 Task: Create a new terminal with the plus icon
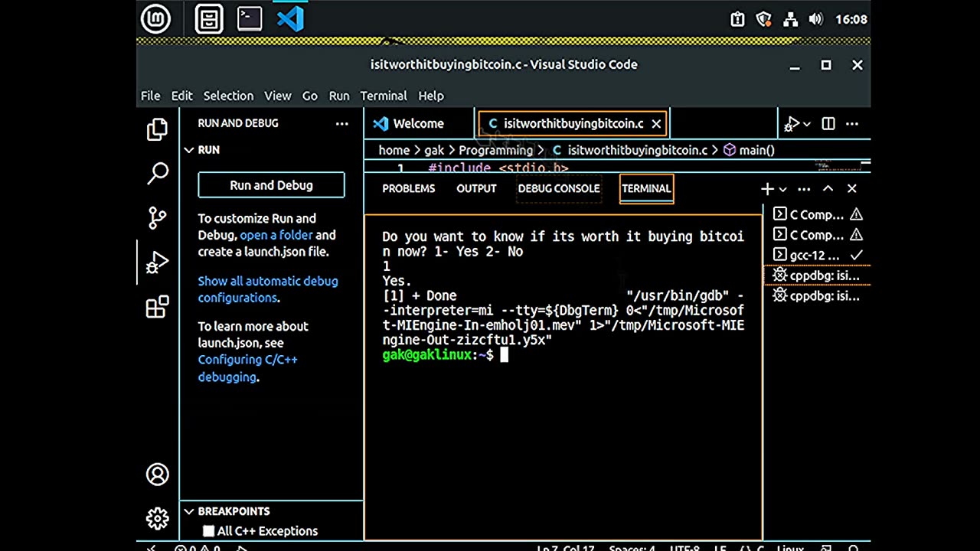point(766,189)
